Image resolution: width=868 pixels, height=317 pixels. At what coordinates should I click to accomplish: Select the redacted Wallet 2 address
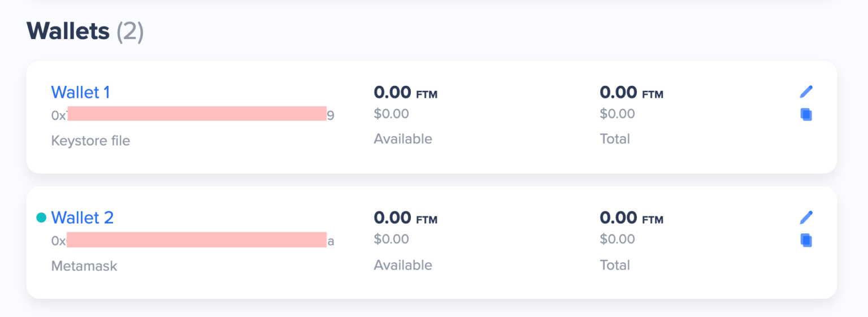[193, 241]
